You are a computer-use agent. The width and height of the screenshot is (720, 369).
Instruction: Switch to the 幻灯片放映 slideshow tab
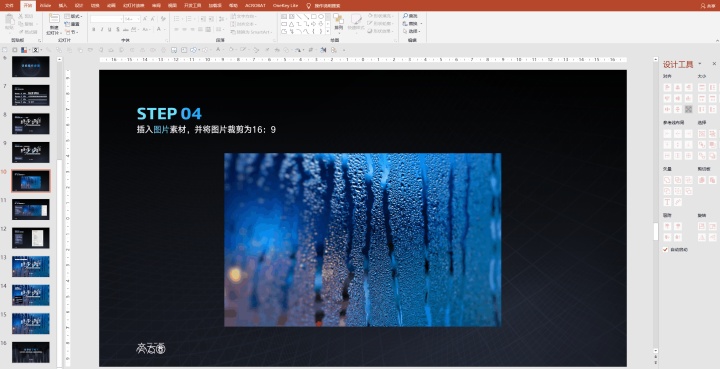134,6
